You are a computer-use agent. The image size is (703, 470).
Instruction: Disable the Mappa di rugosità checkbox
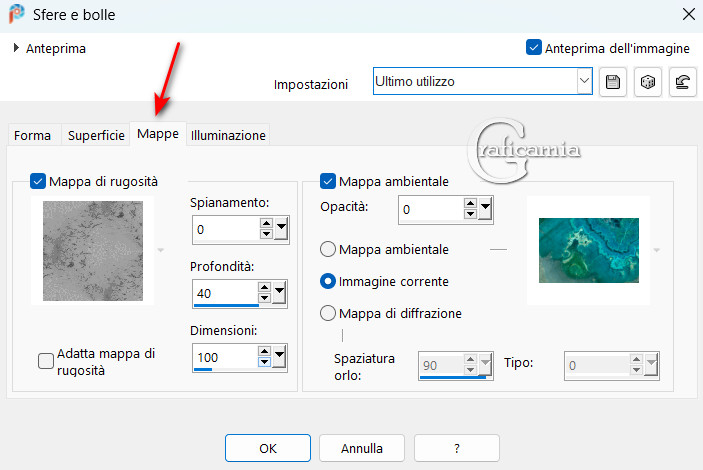pos(38,181)
